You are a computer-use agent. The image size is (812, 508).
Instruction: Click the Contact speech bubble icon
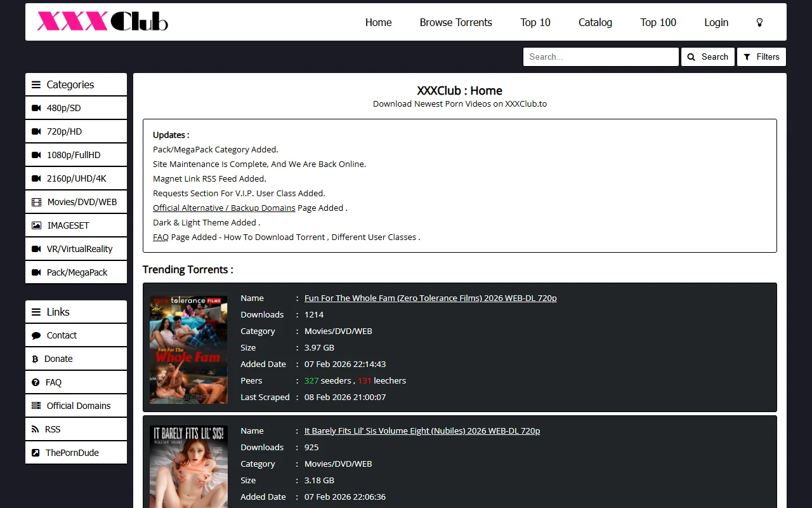click(36, 335)
